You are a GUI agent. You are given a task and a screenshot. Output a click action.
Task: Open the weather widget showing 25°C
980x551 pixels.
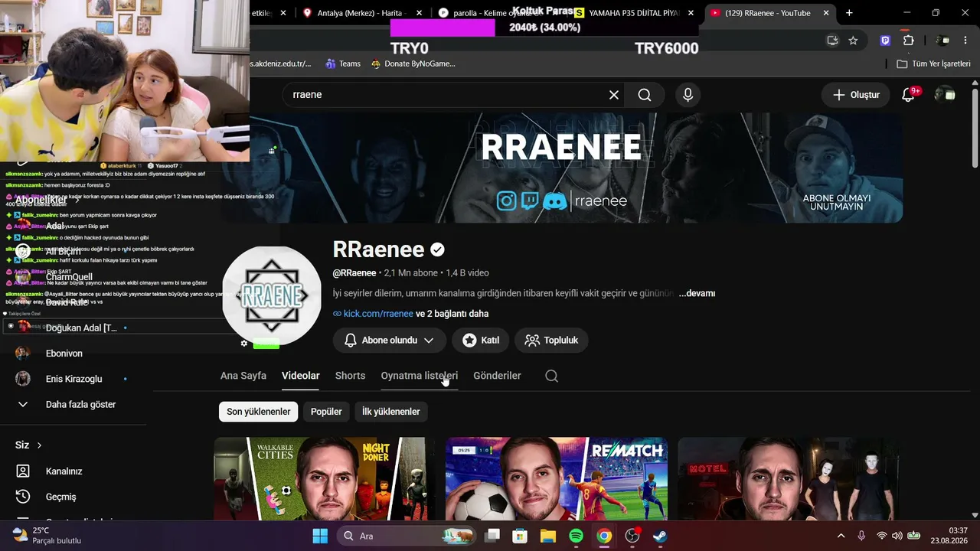tap(47, 536)
